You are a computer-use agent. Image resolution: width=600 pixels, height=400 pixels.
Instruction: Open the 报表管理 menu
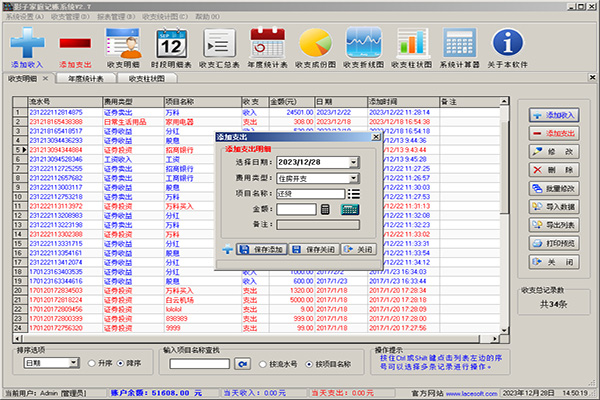[x=116, y=16]
